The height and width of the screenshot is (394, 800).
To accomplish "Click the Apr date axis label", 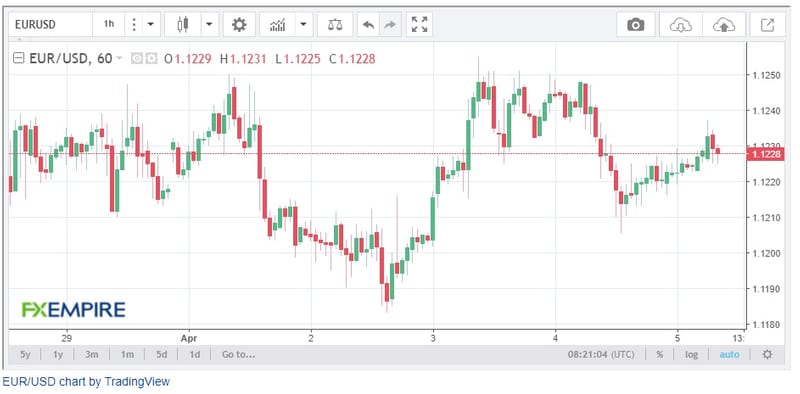I will (188, 338).
